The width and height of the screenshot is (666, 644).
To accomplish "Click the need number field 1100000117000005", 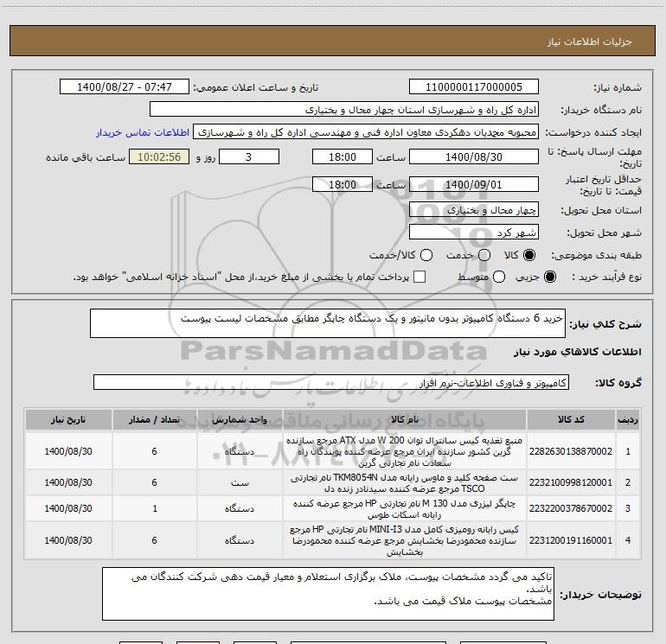I will point(474,87).
